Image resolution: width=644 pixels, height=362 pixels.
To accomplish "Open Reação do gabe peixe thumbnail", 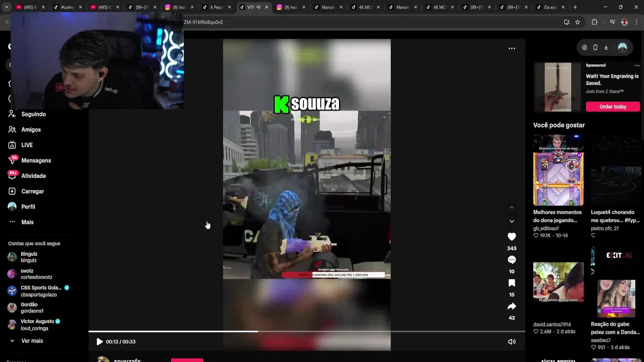I will [616, 299].
